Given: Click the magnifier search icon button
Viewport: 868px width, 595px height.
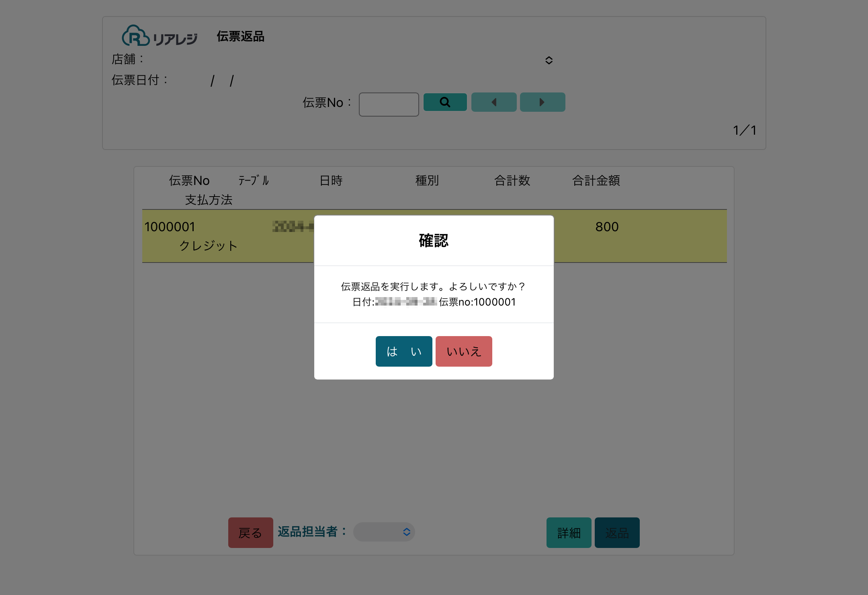Looking at the screenshot, I should tap(445, 102).
